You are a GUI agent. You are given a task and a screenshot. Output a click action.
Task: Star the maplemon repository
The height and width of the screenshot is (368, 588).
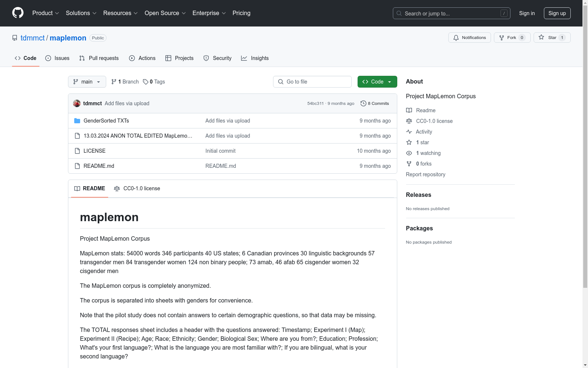[x=552, y=38]
